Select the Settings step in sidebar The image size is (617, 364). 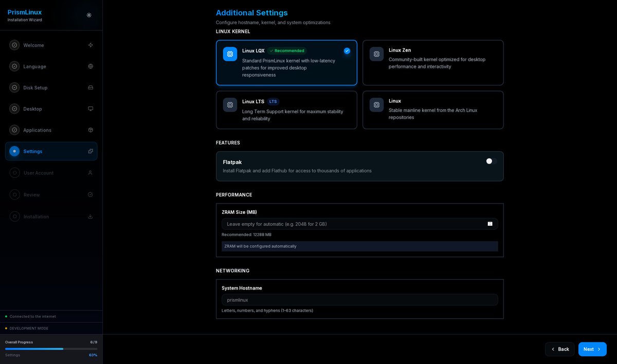coord(51,151)
